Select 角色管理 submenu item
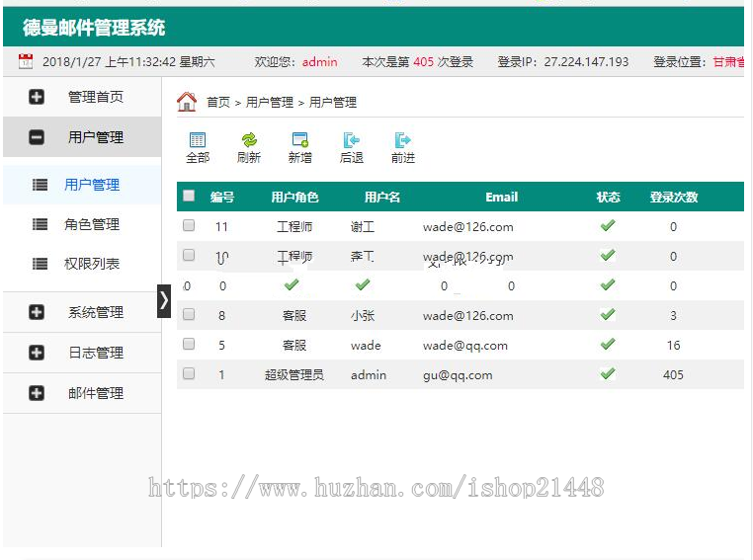Viewport: 753px width, 560px height. [92, 224]
